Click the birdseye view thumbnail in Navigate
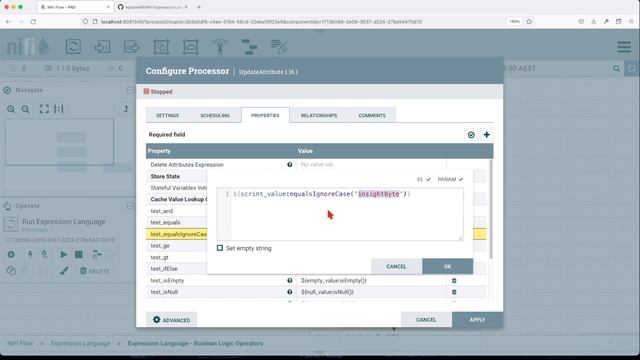640x360 pixels. click(60, 142)
